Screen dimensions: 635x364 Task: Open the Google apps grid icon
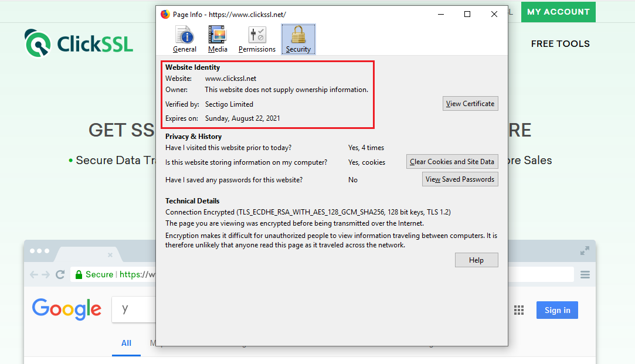coord(518,310)
